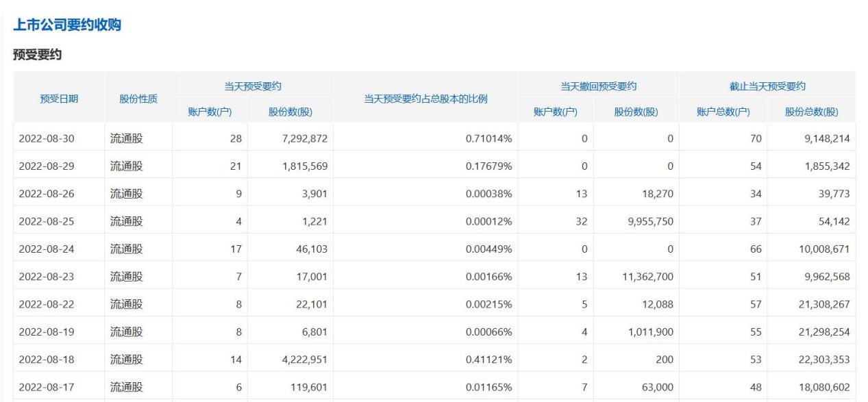The height and width of the screenshot is (402, 868).
Task: Click the 预受要约 section heading
Action: tap(38, 55)
